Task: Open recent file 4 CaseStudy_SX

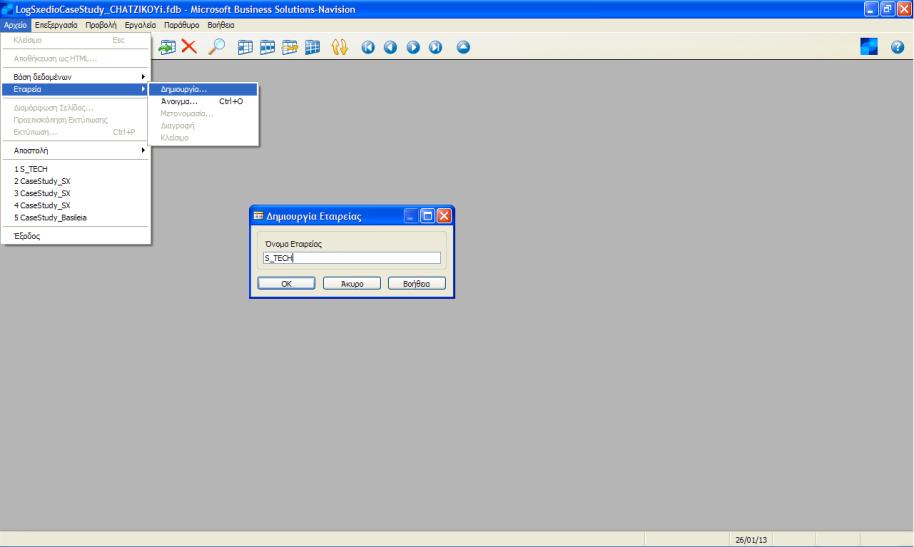Action: pos(76,205)
